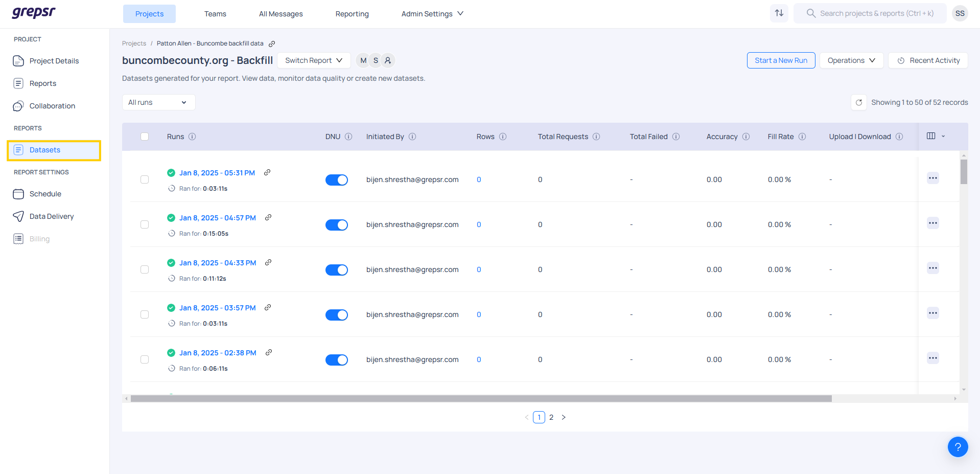This screenshot has width=980, height=474.
Task: Click the refresh records icon
Action: [x=859, y=102]
